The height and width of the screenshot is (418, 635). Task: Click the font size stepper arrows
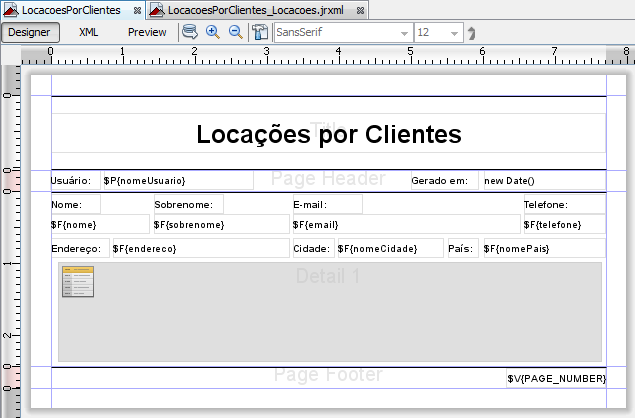pos(471,33)
